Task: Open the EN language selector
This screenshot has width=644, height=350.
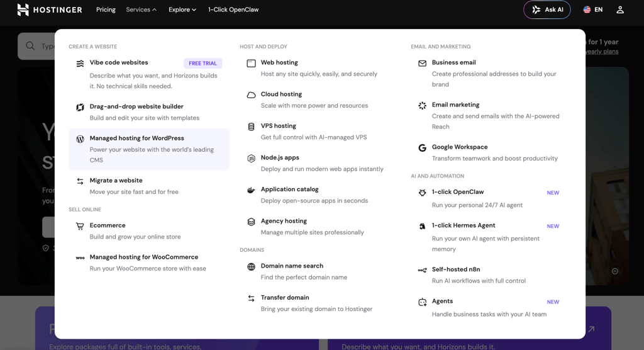Action: (593, 9)
